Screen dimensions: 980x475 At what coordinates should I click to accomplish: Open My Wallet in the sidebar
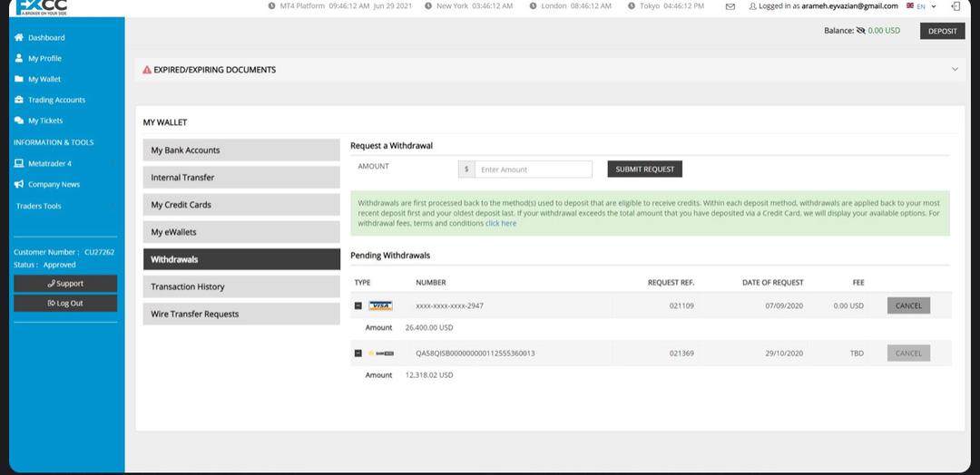tap(44, 79)
